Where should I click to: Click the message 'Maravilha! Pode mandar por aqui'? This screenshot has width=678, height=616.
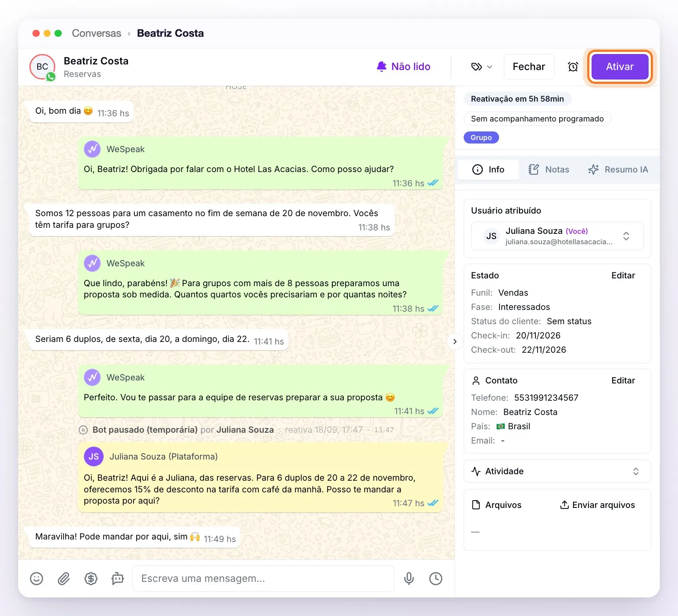coord(135,537)
